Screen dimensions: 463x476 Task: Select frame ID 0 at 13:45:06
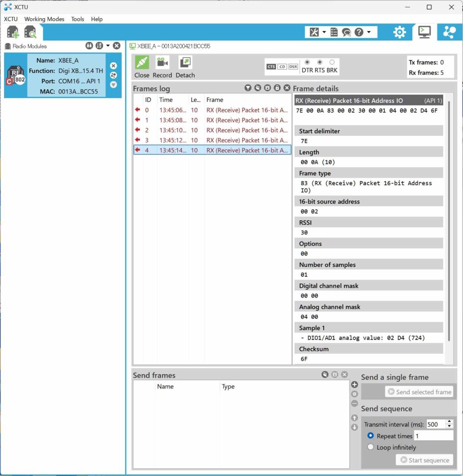212,110
